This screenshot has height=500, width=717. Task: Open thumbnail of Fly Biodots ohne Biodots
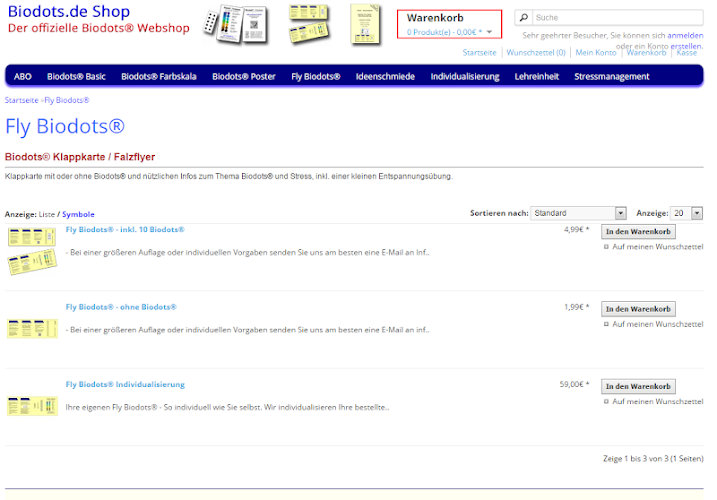[32, 328]
